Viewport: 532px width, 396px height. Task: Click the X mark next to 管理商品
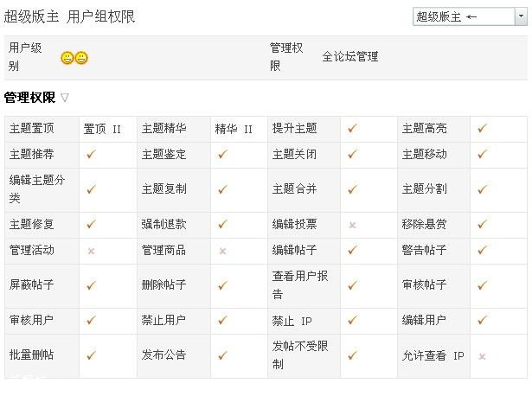222,251
